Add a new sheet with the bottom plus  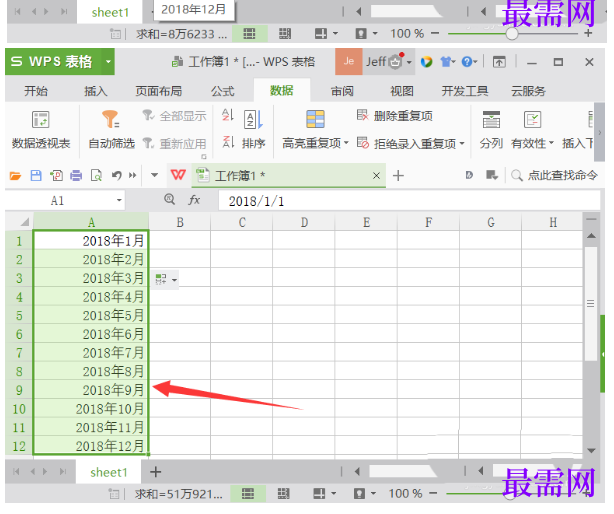coord(155,472)
